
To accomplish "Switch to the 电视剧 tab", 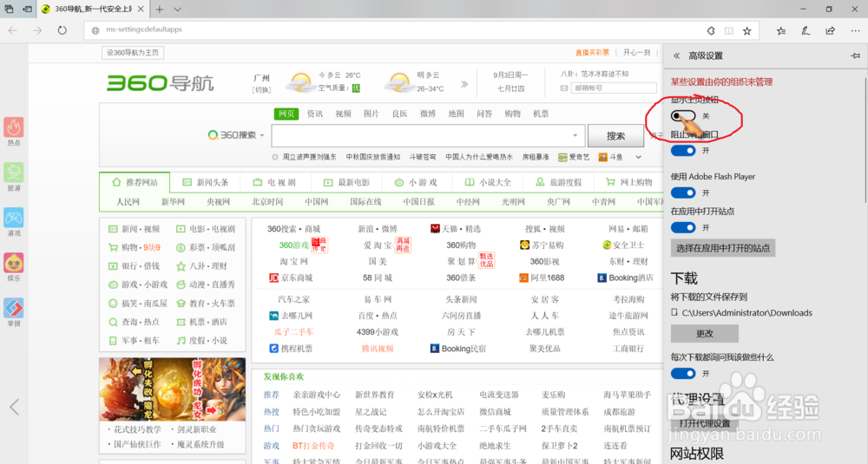I will [x=276, y=182].
